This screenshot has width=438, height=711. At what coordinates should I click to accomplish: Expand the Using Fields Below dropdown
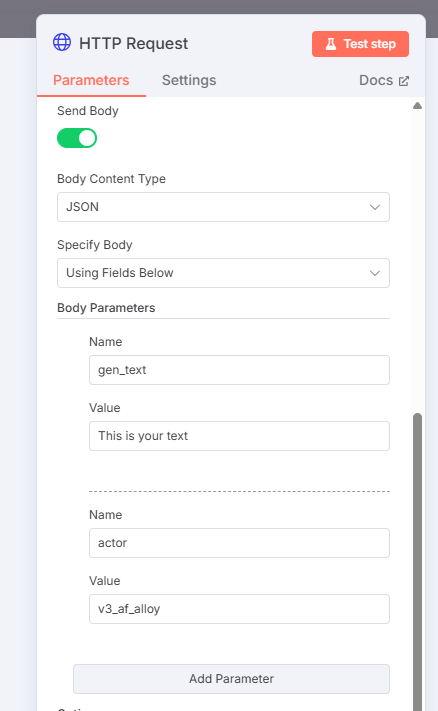coord(223,273)
